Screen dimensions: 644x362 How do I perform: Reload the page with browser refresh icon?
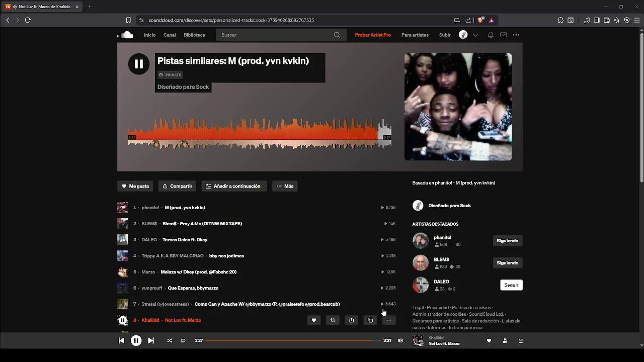[x=28, y=20]
